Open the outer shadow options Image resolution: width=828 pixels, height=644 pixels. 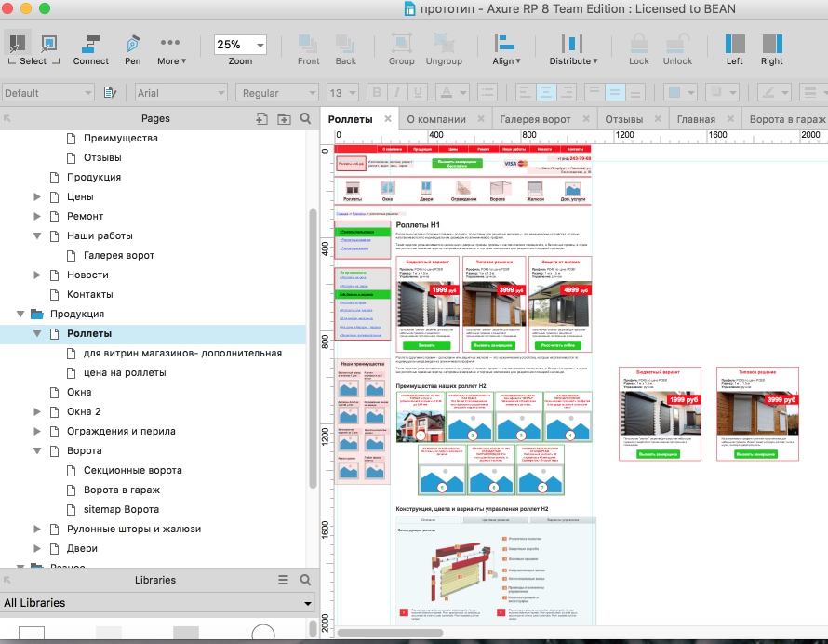[x=722, y=93]
